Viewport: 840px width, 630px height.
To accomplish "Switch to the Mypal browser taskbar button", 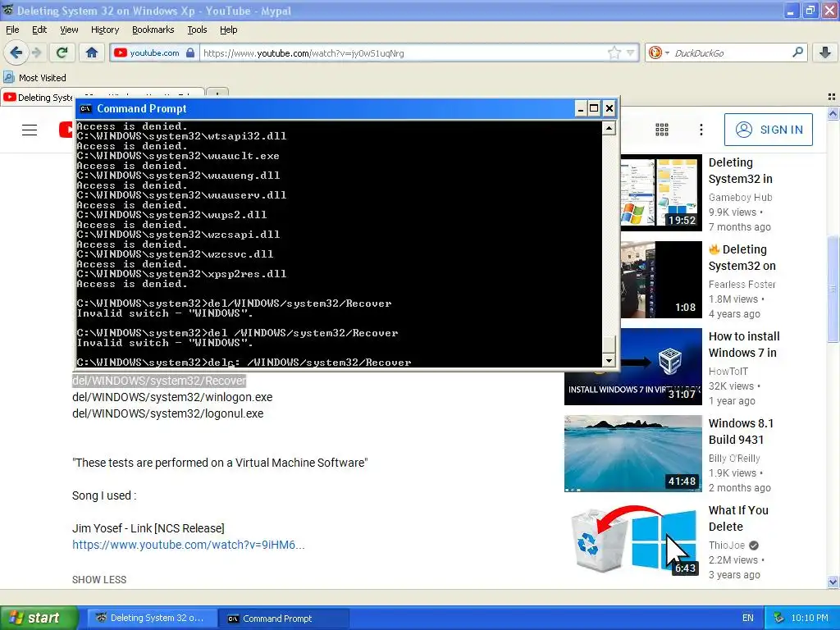I will click(x=151, y=618).
